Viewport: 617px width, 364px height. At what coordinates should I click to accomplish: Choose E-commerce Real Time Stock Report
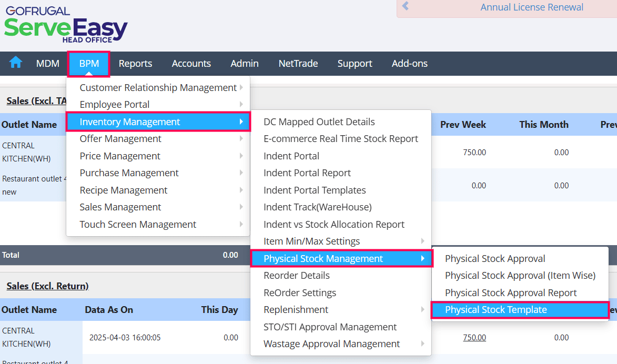click(x=340, y=139)
